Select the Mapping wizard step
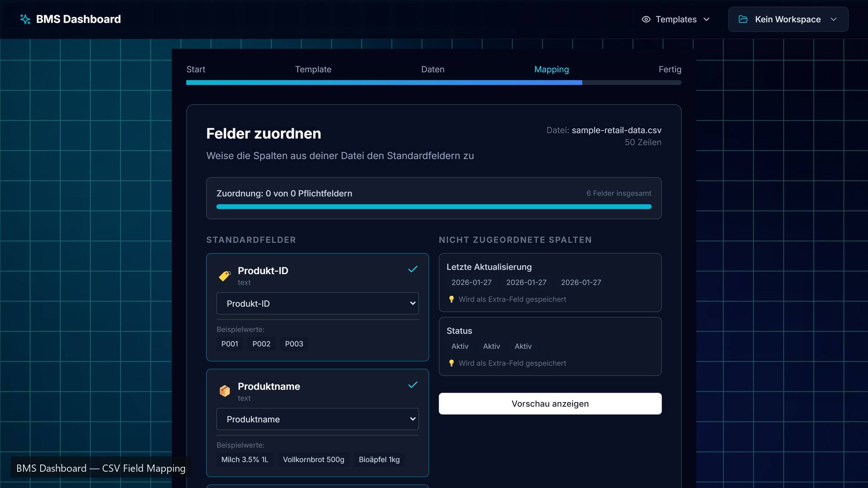The width and height of the screenshot is (868, 488). coord(552,69)
